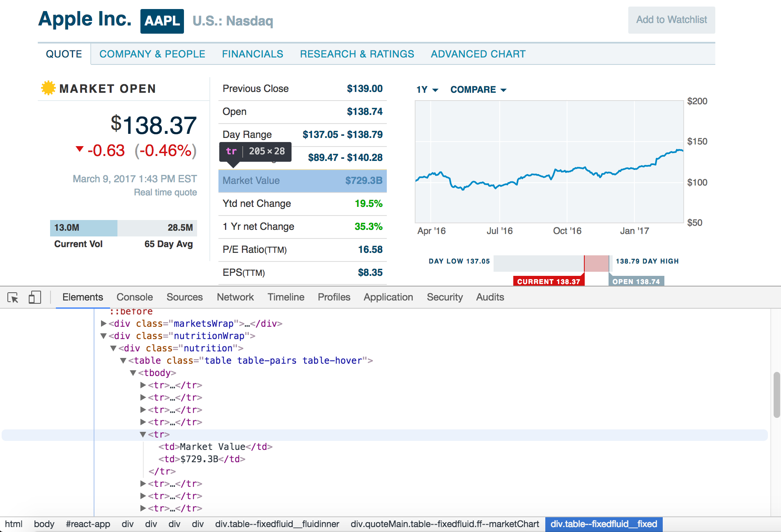This screenshot has height=532, width=781.
Task: Switch to the Timeline DevTools tab
Action: pyautogui.click(x=286, y=297)
